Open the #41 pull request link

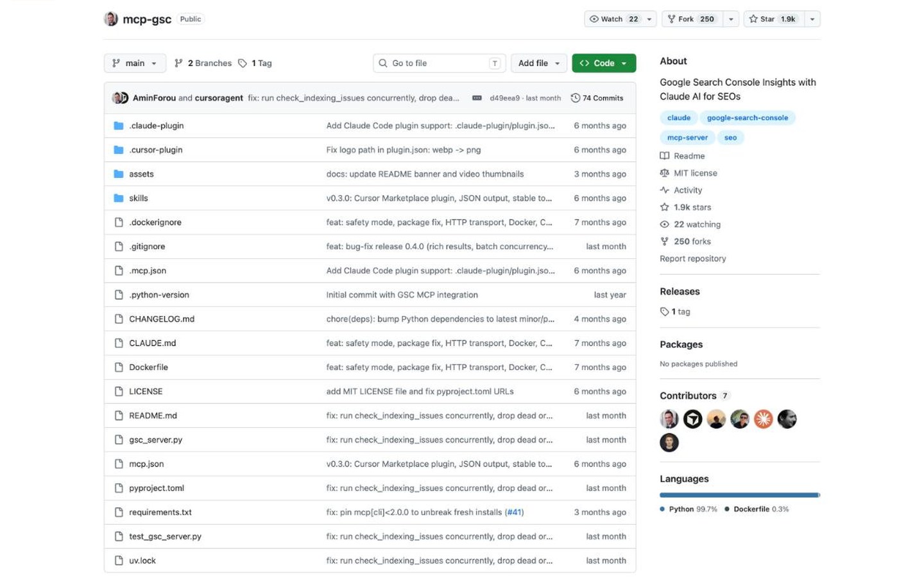(x=515, y=512)
